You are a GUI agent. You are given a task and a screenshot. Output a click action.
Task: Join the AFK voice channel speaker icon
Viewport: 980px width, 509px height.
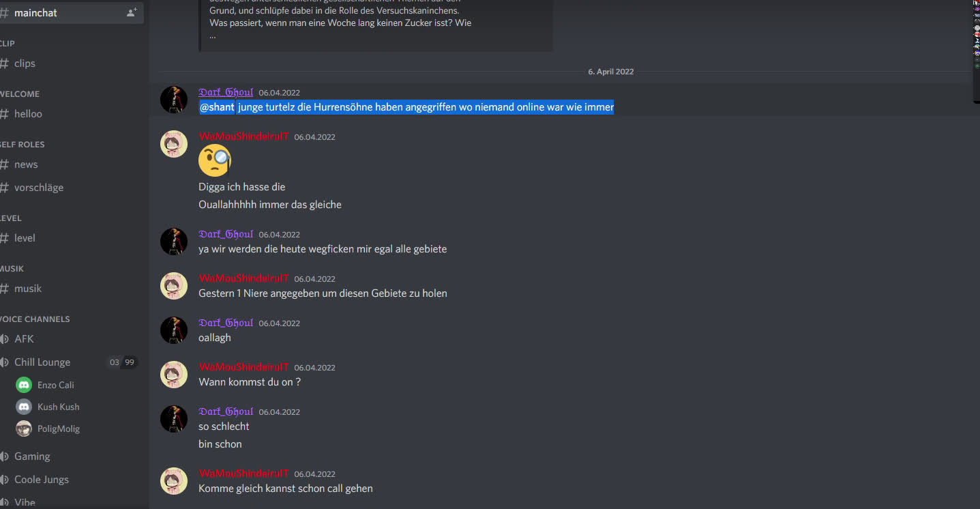pos(4,339)
